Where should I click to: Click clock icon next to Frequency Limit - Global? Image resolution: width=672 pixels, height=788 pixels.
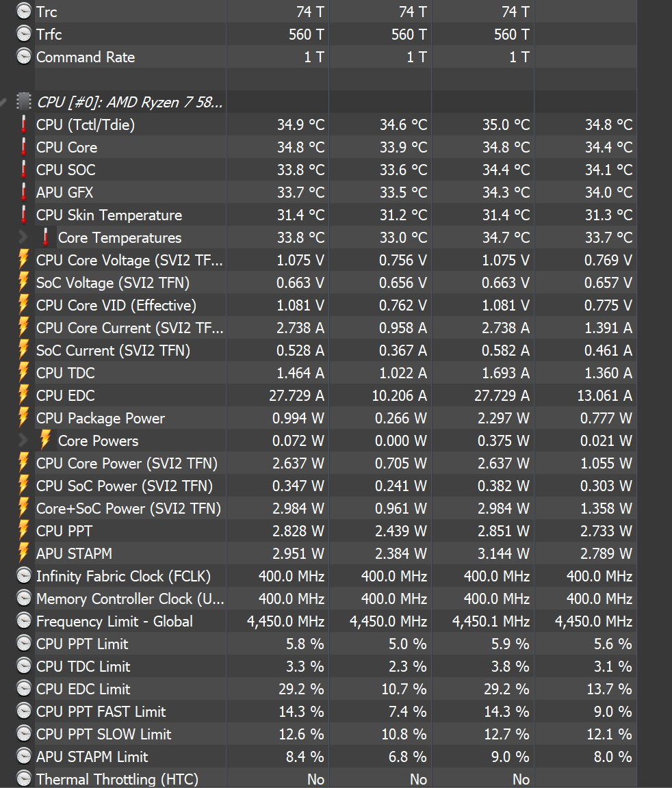24,620
